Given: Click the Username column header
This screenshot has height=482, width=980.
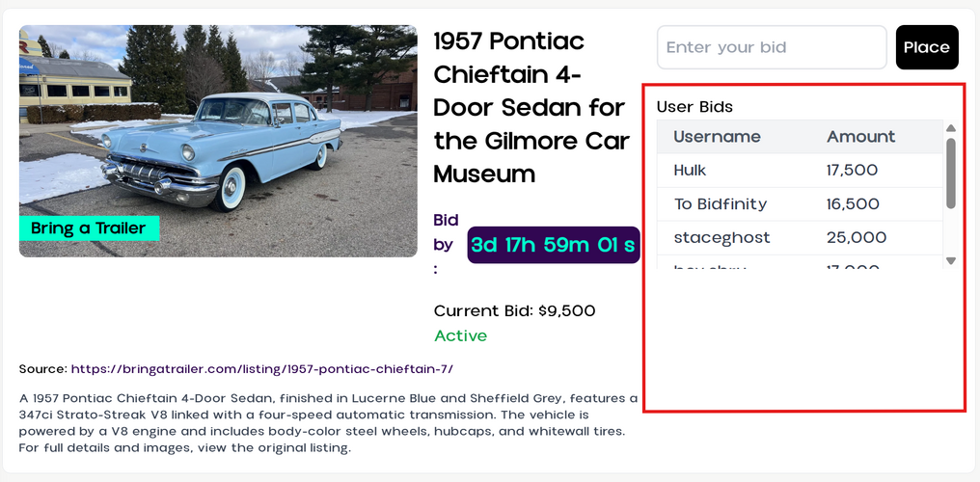Looking at the screenshot, I should tap(717, 137).
